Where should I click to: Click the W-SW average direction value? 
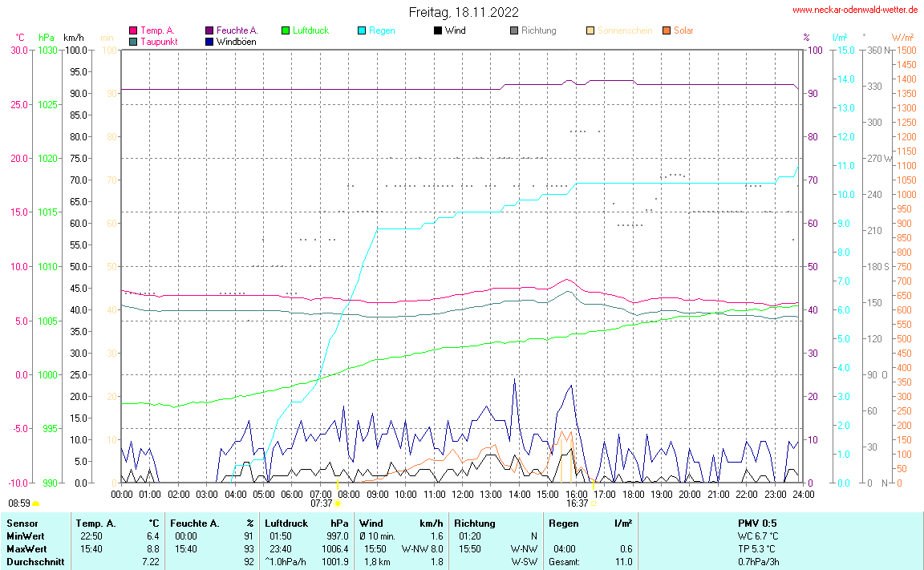tap(525, 562)
